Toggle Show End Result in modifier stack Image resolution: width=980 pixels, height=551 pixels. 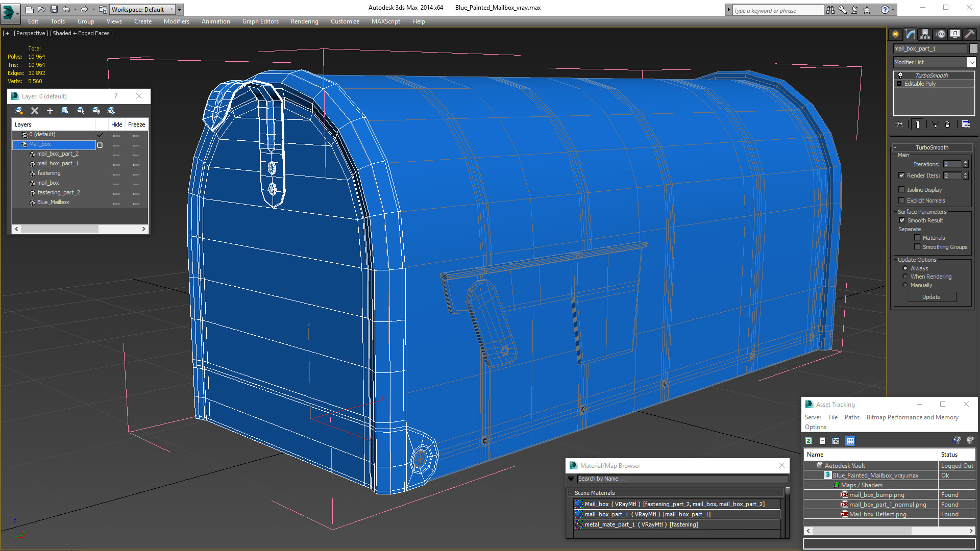[918, 124]
